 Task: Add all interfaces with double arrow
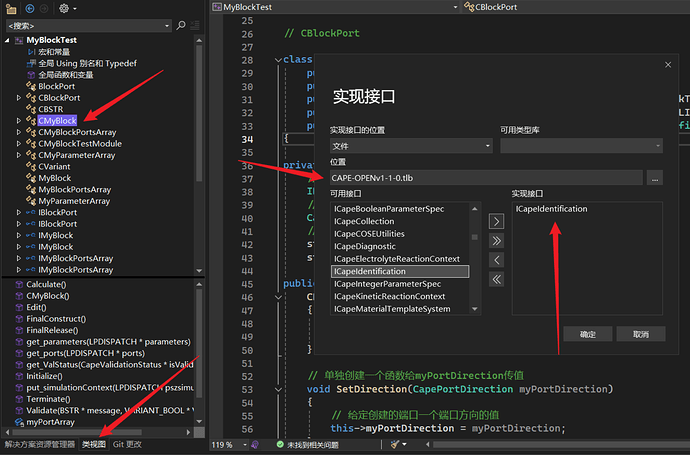[496, 241]
